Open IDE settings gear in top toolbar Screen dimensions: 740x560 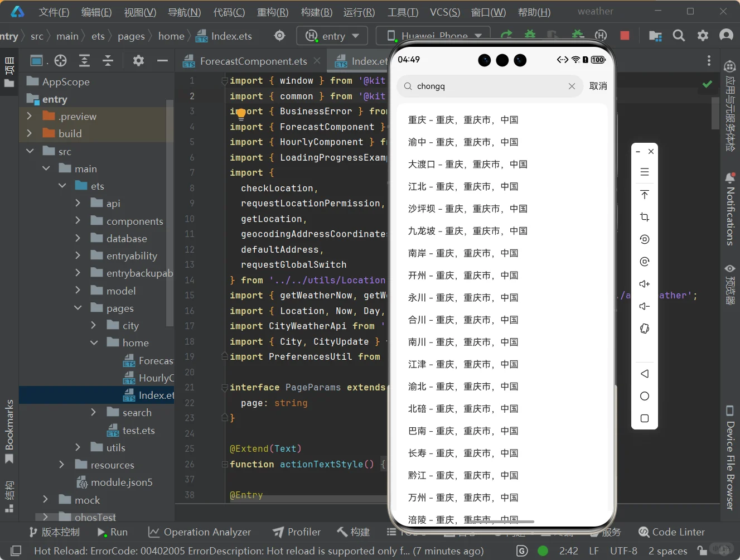tap(703, 36)
